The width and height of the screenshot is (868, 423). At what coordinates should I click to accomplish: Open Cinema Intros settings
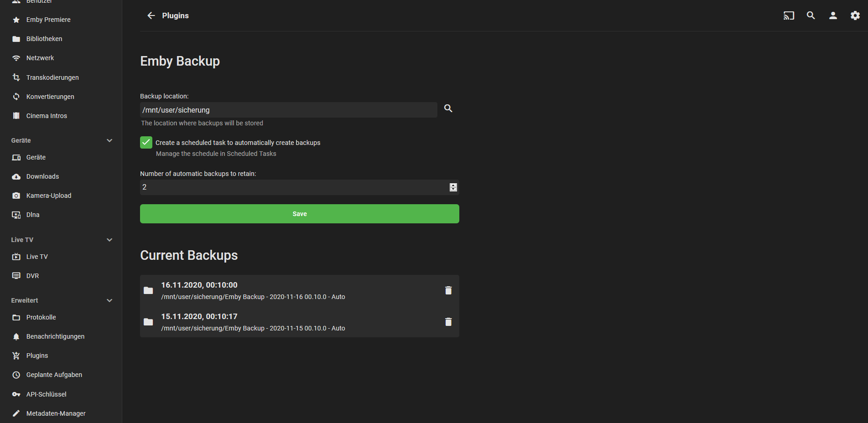(x=47, y=116)
